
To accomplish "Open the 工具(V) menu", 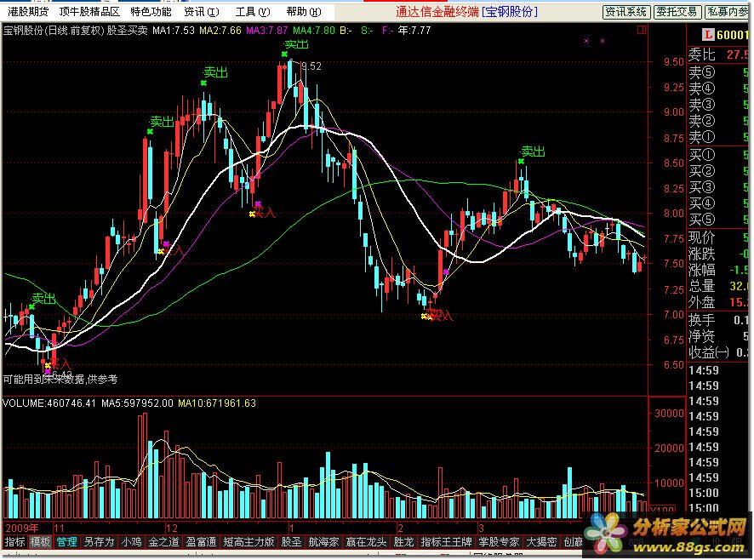I will pyautogui.click(x=253, y=12).
